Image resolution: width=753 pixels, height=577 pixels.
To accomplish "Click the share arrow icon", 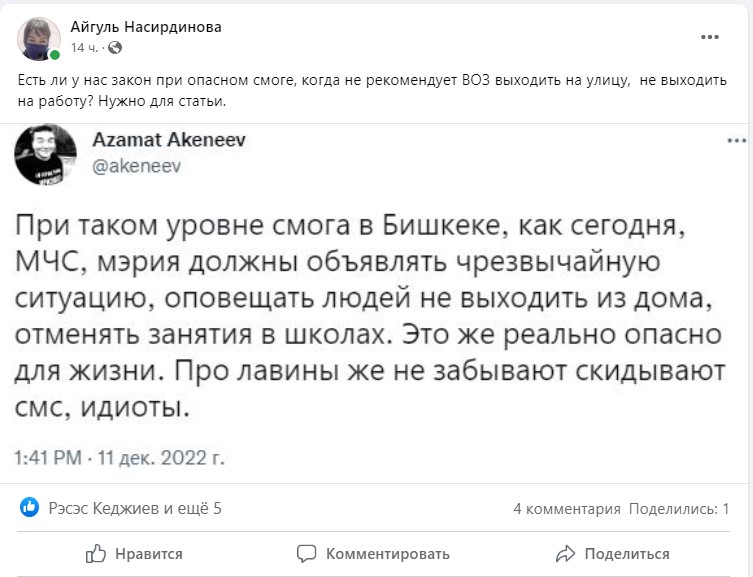I will pos(566,553).
